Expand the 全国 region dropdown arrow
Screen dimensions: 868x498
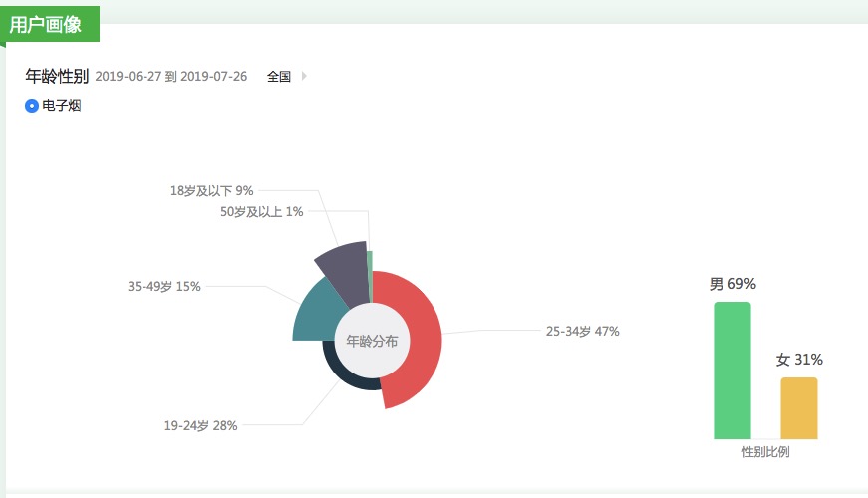tap(304, 76)
